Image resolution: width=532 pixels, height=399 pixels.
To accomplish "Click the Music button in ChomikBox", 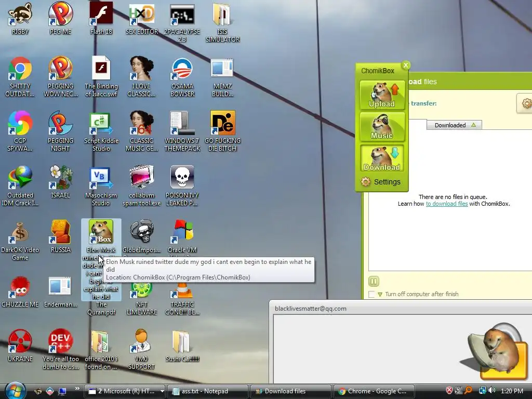I will [x=382, y=127].
